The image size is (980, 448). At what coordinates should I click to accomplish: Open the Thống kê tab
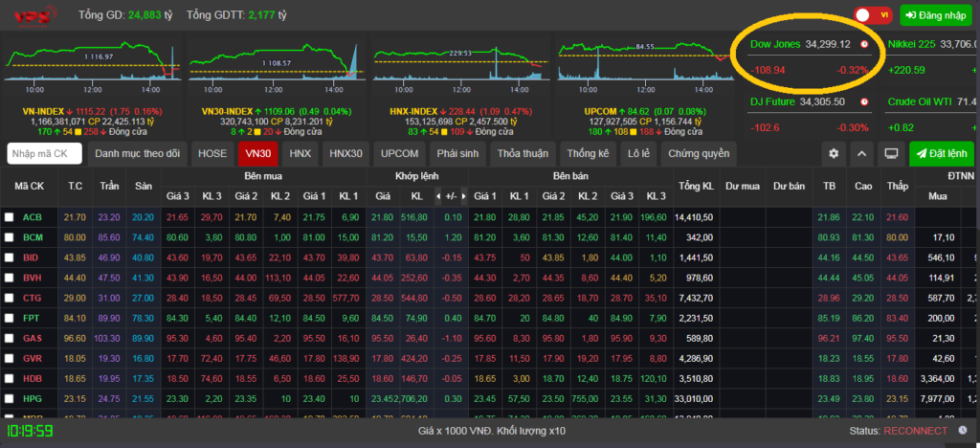(588, 154)
